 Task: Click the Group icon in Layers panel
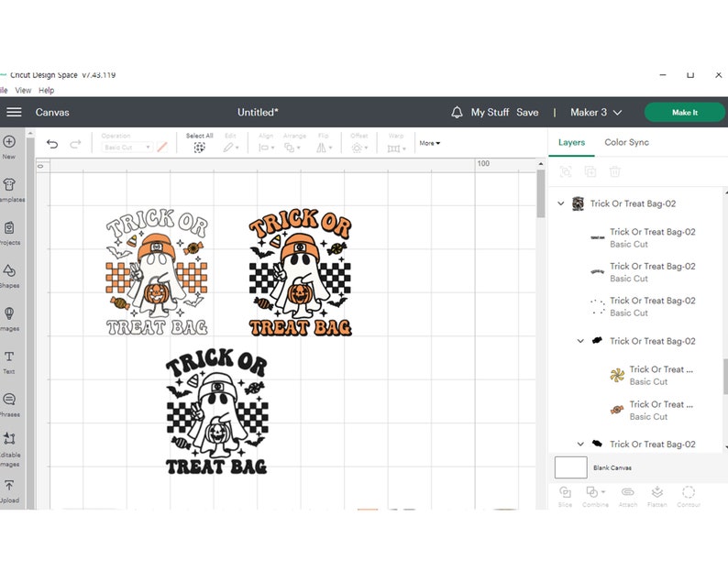click(x=566, y=171)
